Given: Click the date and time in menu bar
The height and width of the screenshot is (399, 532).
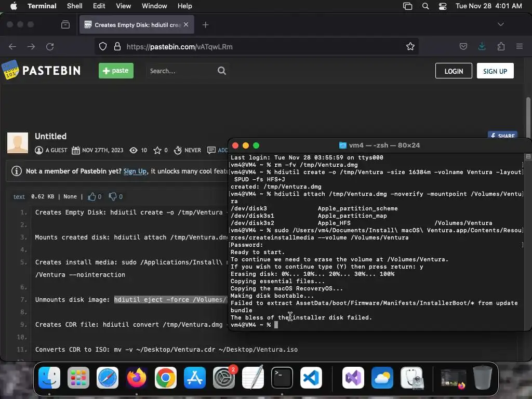Looking at the screenshot, I should pos(488,6).
